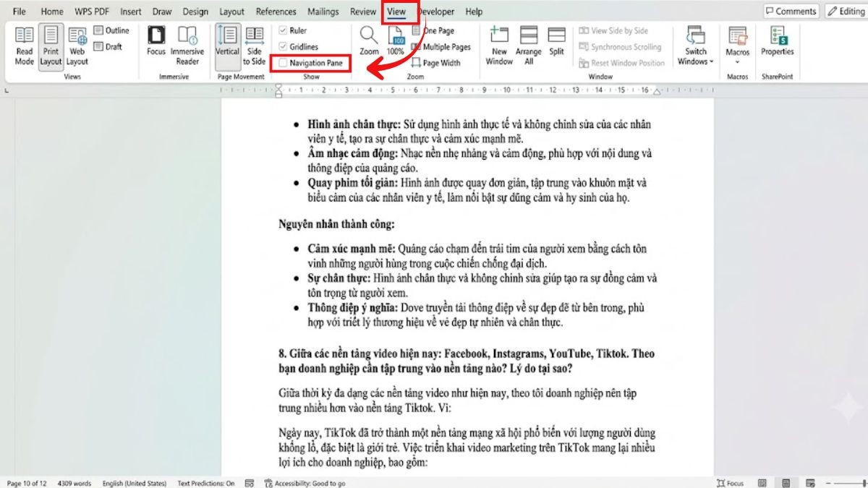Choose One Page zoom
Viewport: 868px width, 488px height.
point(433,31)
